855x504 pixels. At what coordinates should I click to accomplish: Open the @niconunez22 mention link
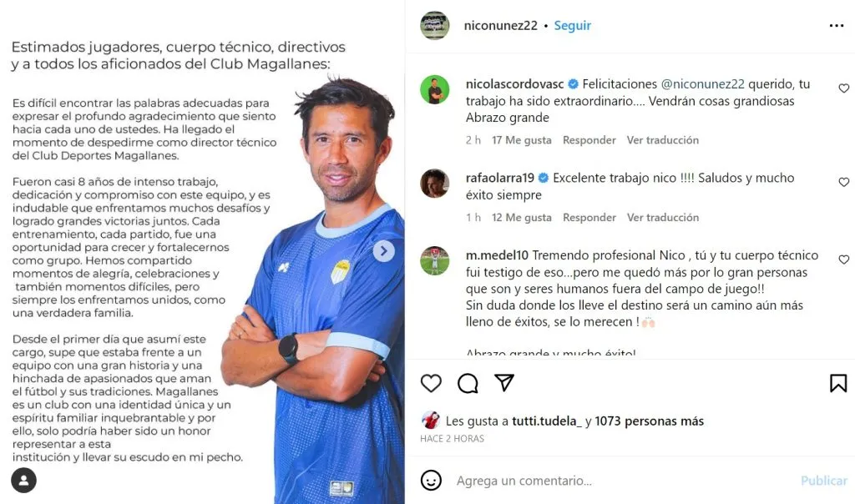tap(702, 84)
